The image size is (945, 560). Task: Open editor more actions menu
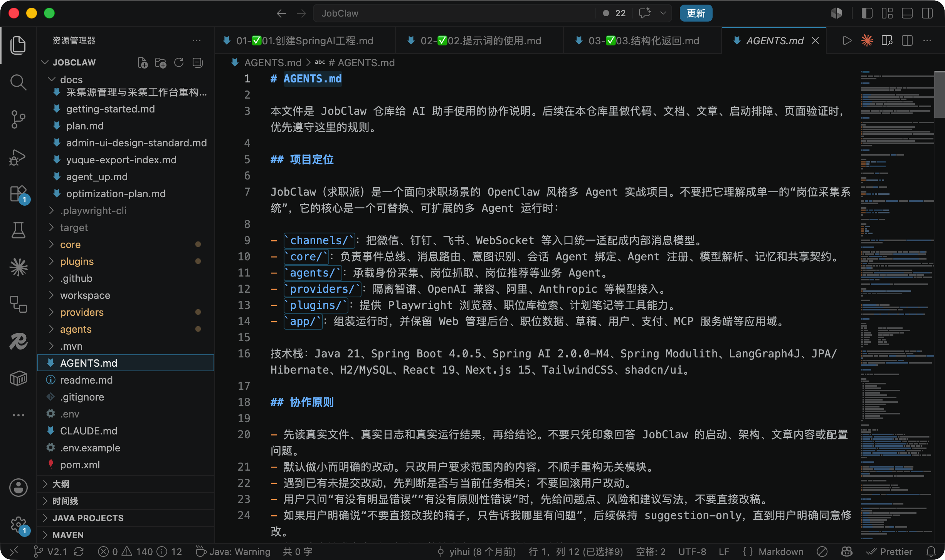(927, 40)
